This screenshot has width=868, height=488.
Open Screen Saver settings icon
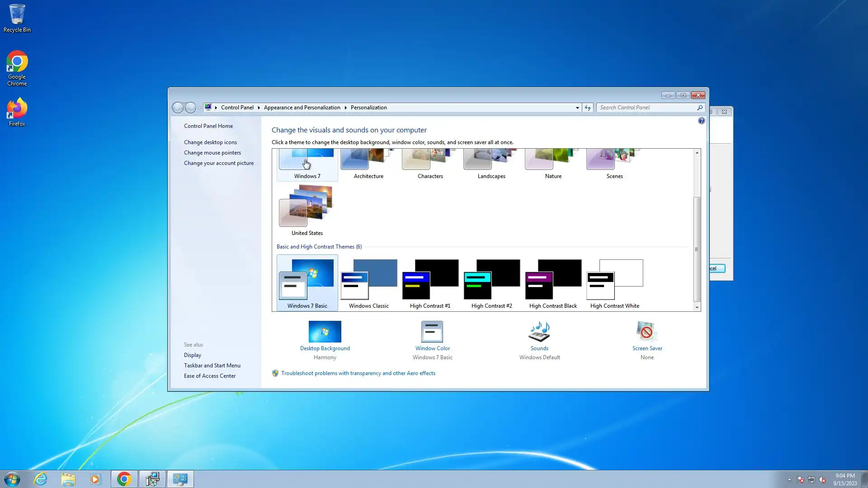(x=646, y=332)
